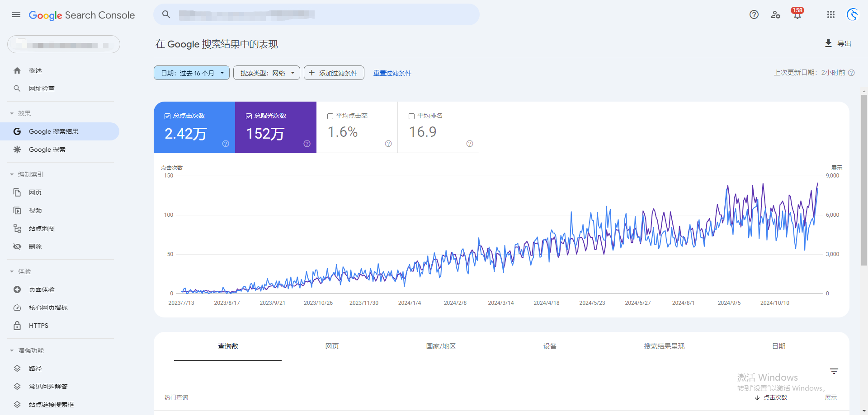
Task: Switch to the 国家/地区 tab
Action: point(441,346)
